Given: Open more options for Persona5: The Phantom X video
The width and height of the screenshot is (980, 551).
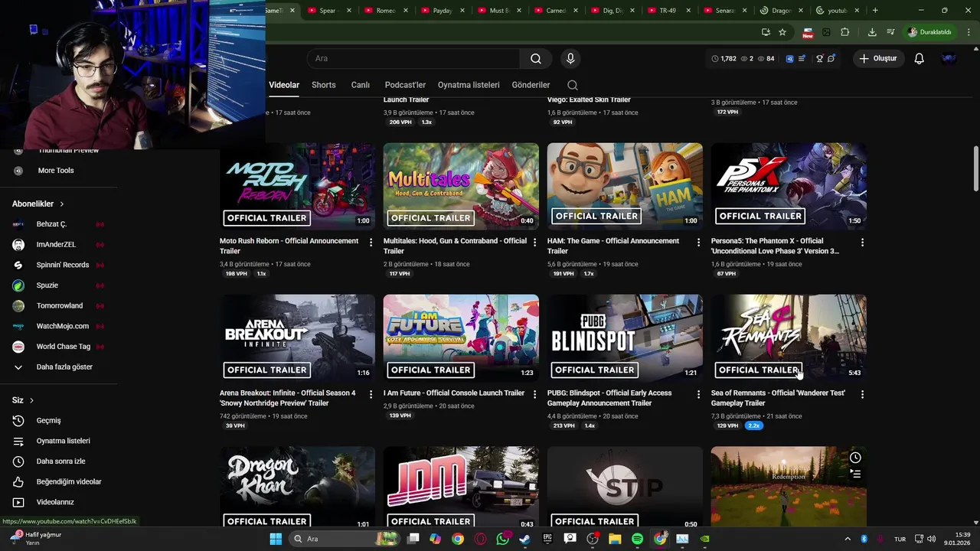Looking at the screenshot, I should pyautogui.click(x=862, y=242).
